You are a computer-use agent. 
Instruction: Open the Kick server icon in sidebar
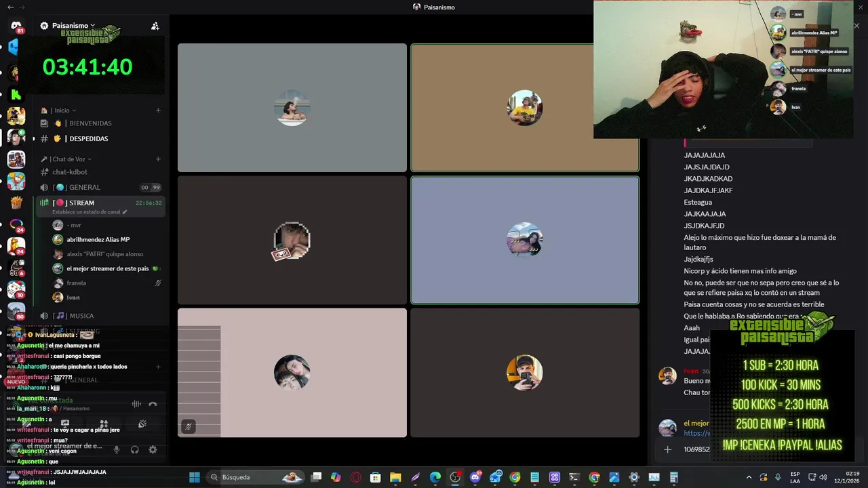point(16,94)
